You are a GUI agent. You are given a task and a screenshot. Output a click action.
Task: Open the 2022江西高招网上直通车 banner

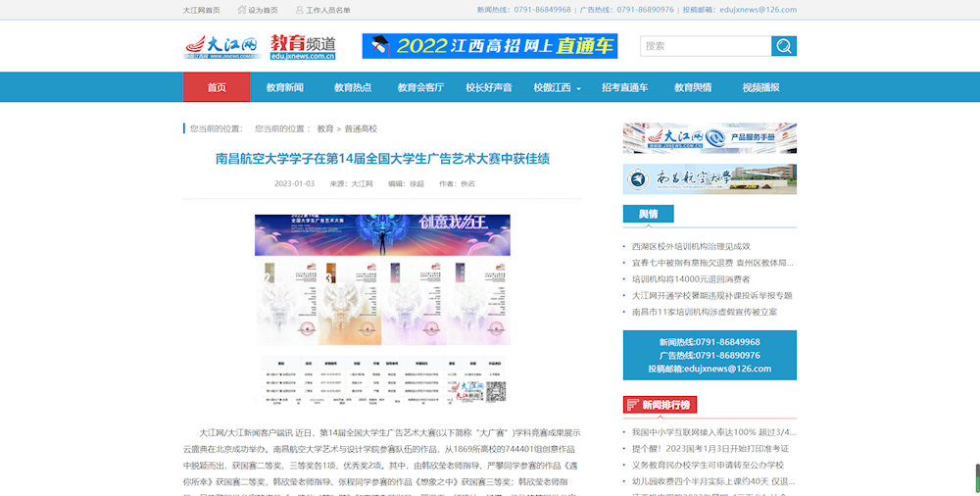[x=489, y=46]
